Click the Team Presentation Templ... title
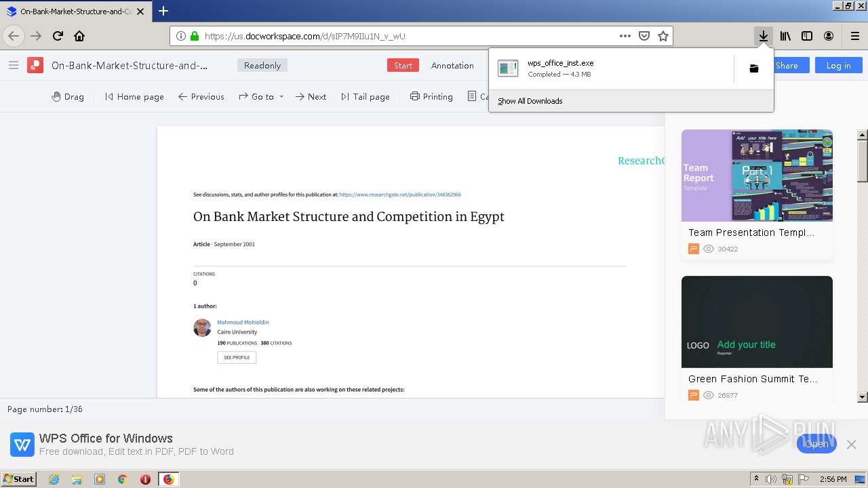Image resolution: width=868 pixels, height=488 pixels. click(751, 232)
